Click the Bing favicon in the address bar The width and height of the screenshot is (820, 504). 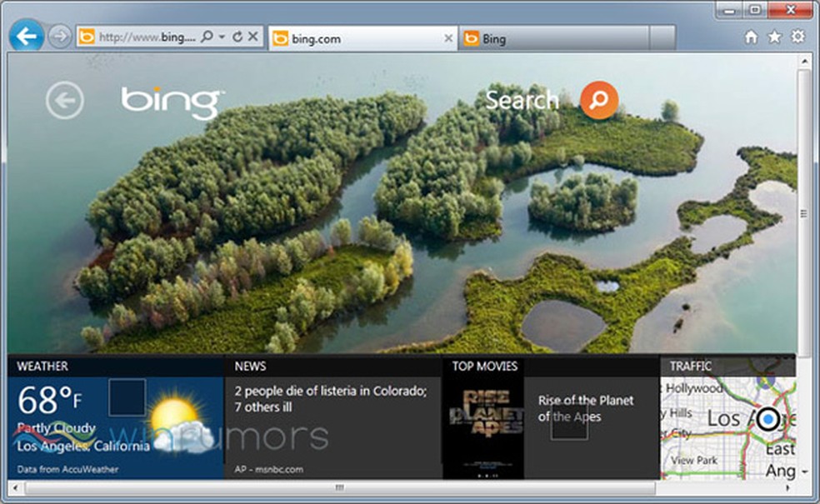tap(87, 37)
